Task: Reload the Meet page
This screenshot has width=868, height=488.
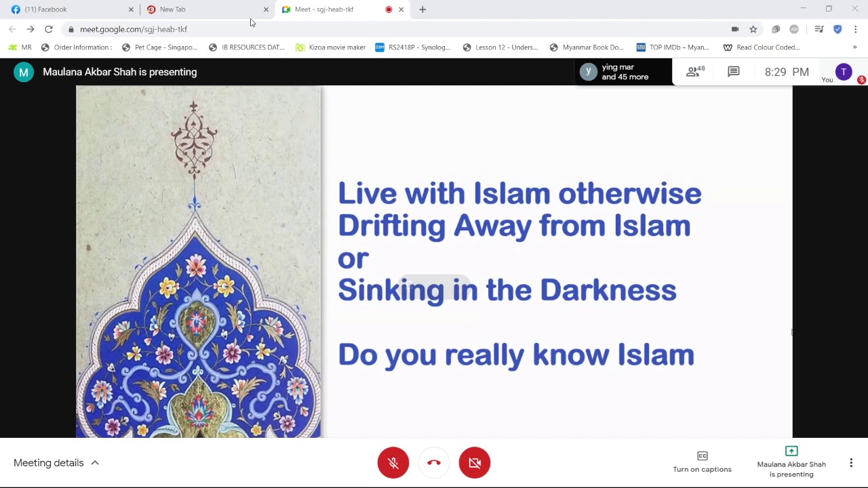Action: coord(49,29)
